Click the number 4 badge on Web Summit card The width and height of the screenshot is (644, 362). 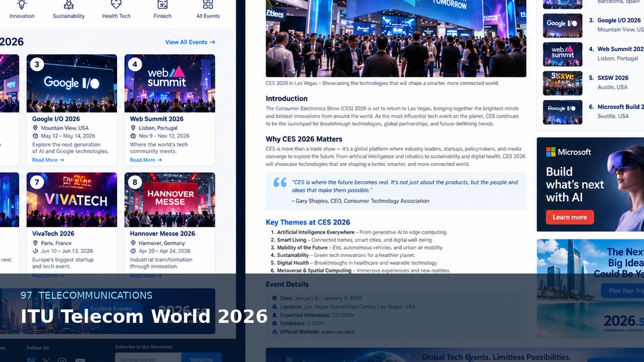[135, 65]
